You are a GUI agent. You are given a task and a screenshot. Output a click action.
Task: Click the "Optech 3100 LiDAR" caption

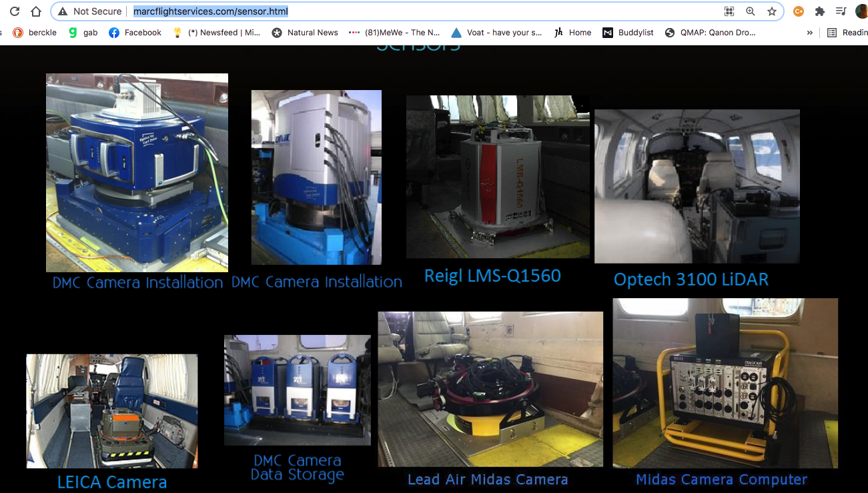click(691, 280)
